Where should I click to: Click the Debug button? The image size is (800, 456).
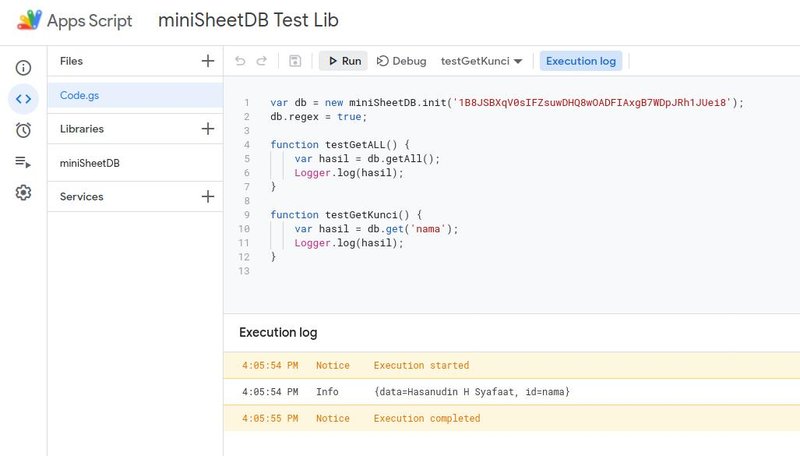(x=401, y=61)
